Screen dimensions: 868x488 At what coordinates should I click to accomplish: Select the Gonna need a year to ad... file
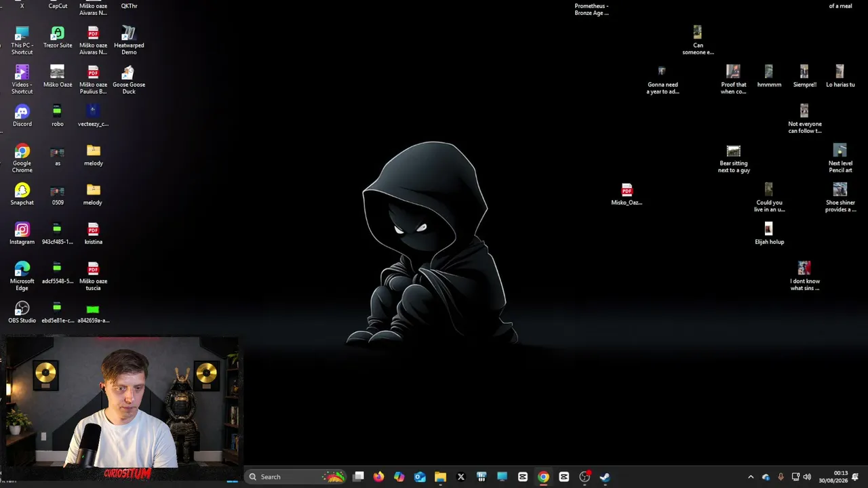click(x=663, y=80)
